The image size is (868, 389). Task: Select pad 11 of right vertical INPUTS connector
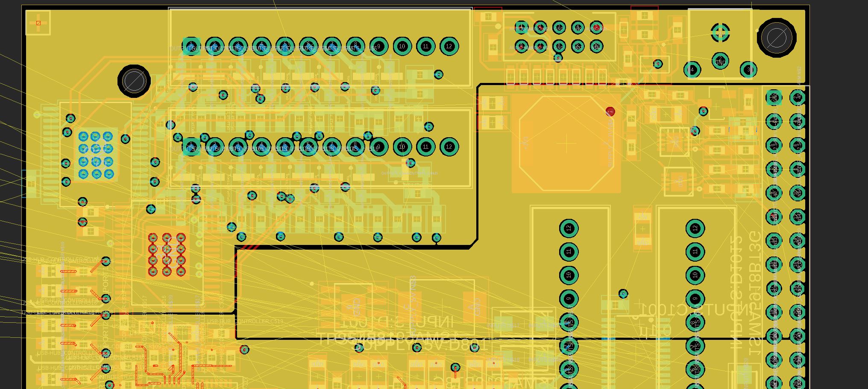click(x=695, y=252)
